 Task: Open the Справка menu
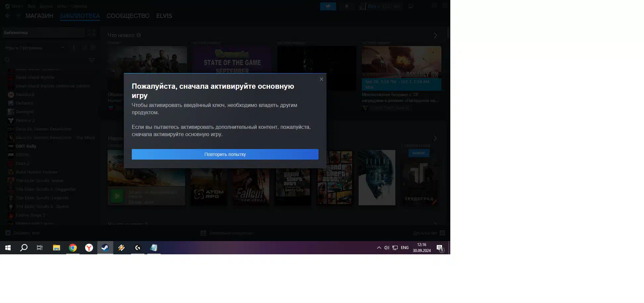(79, 6)
